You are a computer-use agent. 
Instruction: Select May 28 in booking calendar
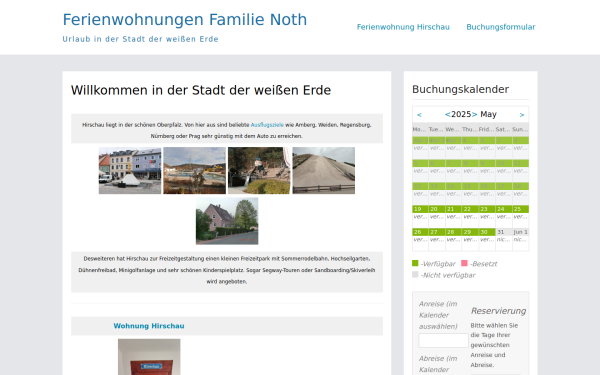pos(454,240)
